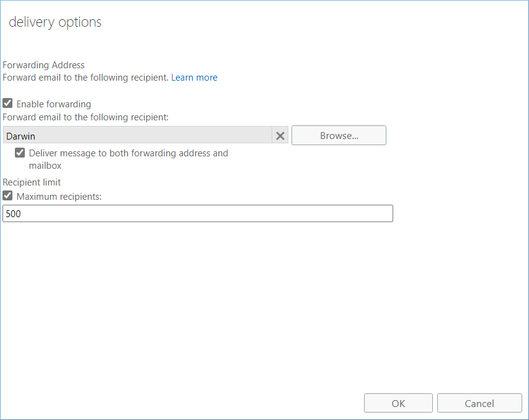
Task: Select the Darwin forwarding recipient field
Action: point(137,135)
